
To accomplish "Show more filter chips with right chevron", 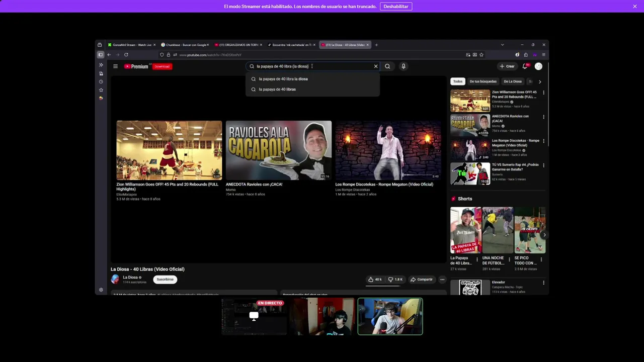I will [540, 81].
